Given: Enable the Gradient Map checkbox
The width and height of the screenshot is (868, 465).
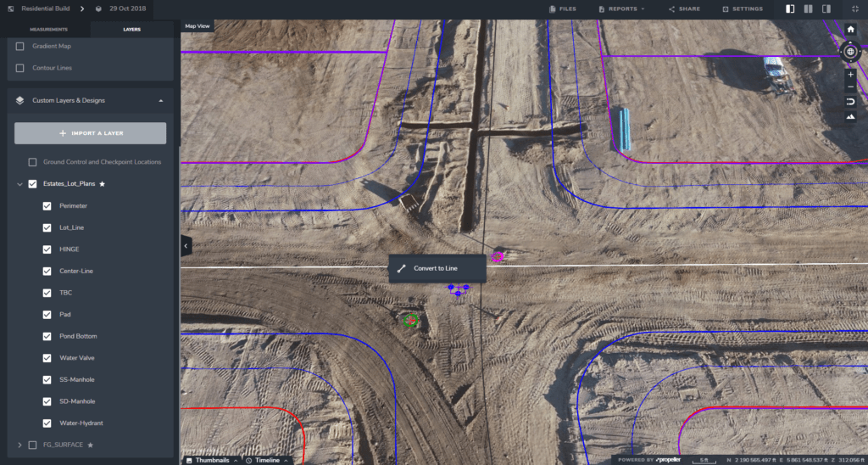Looking at the screenshot, I should 20,46.
